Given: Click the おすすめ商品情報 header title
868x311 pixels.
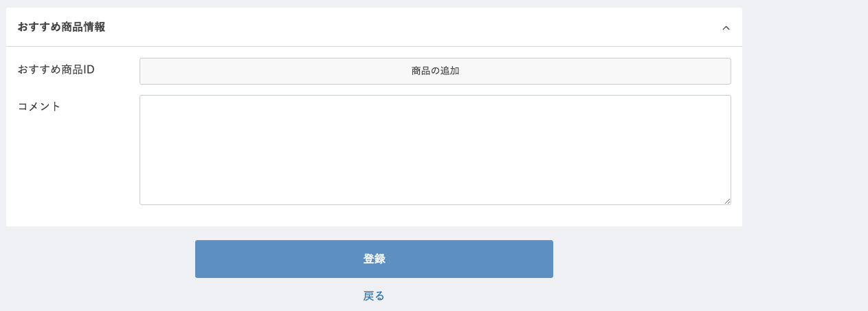Looking at the screenshot, I should pos(61,28).
